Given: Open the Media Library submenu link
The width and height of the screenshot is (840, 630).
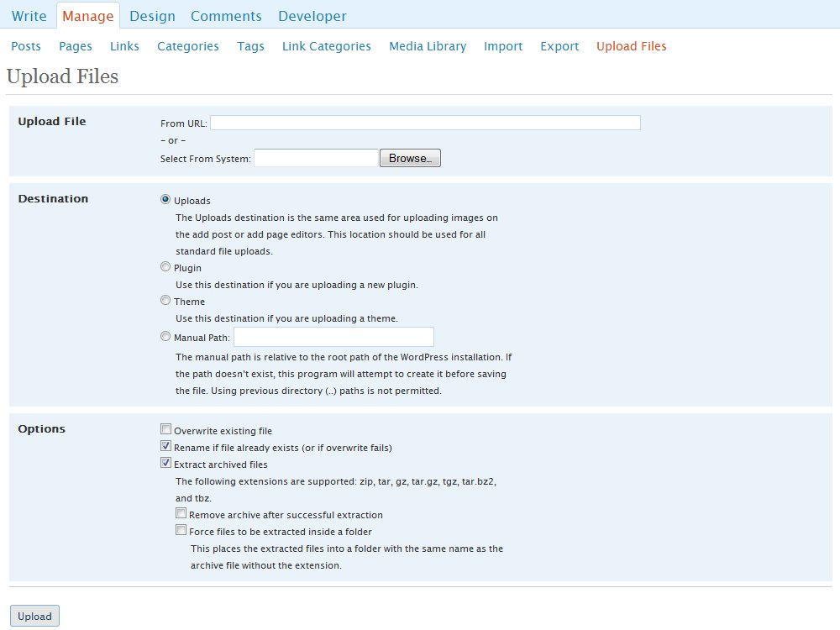Looking at the screenshot, I should click(427, 46).
